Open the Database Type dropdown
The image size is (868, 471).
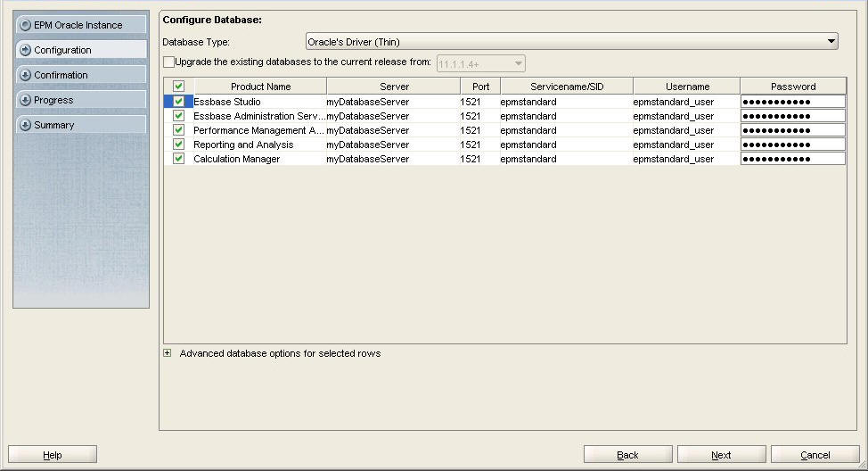click(x=572, y=42)
